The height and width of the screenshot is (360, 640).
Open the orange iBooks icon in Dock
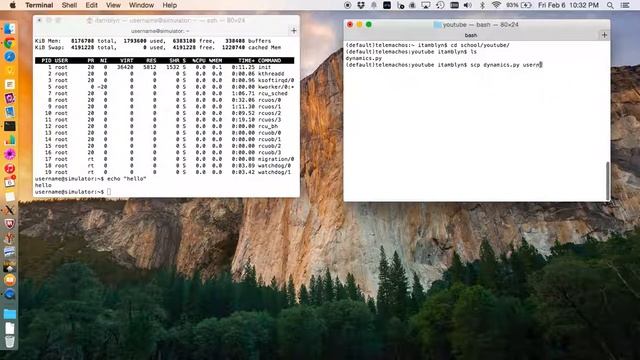coord(9,280)
